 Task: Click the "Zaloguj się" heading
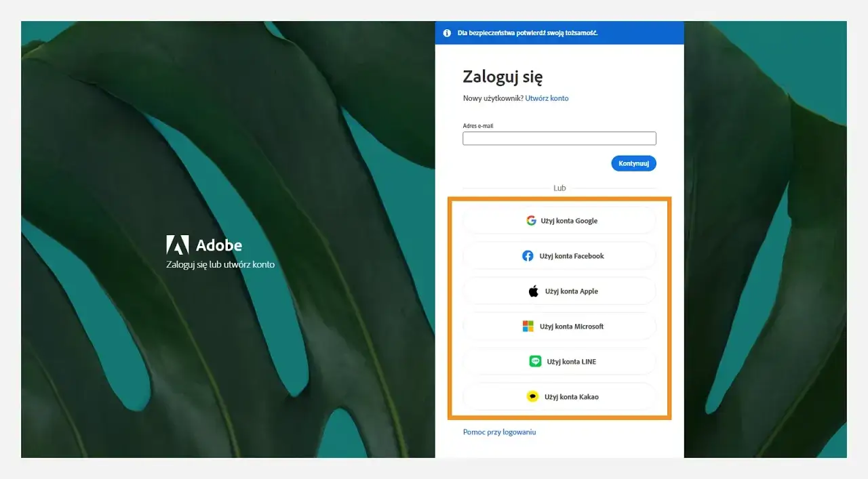[502, 77]
